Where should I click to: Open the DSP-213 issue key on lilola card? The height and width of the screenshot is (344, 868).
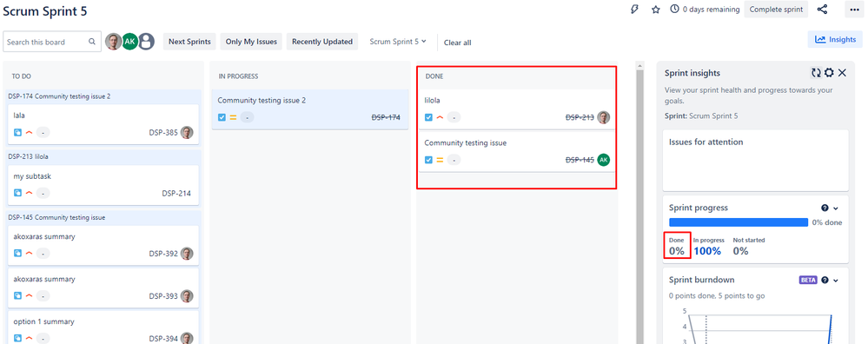pyautogui.click(x=580, y=117)
